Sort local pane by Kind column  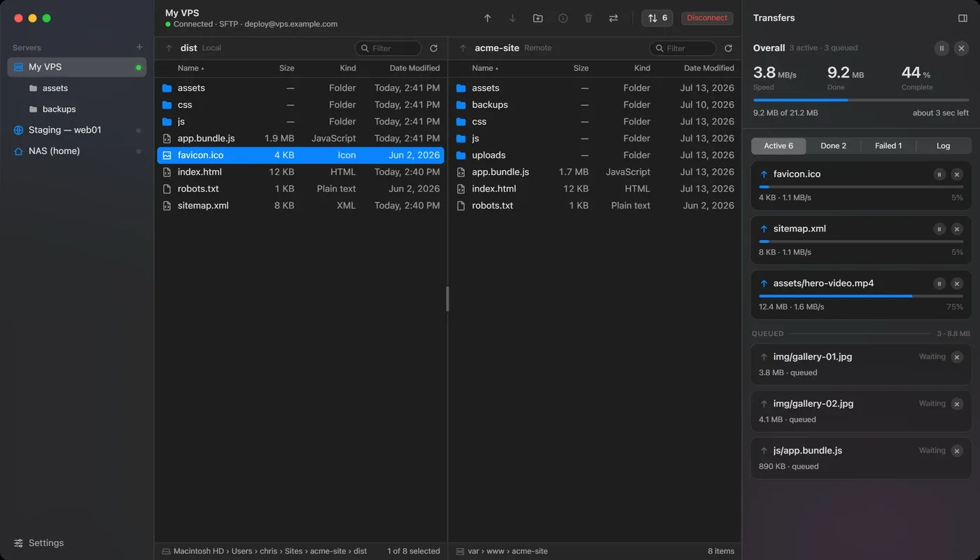pyautogui.click(x=348, y=68)
